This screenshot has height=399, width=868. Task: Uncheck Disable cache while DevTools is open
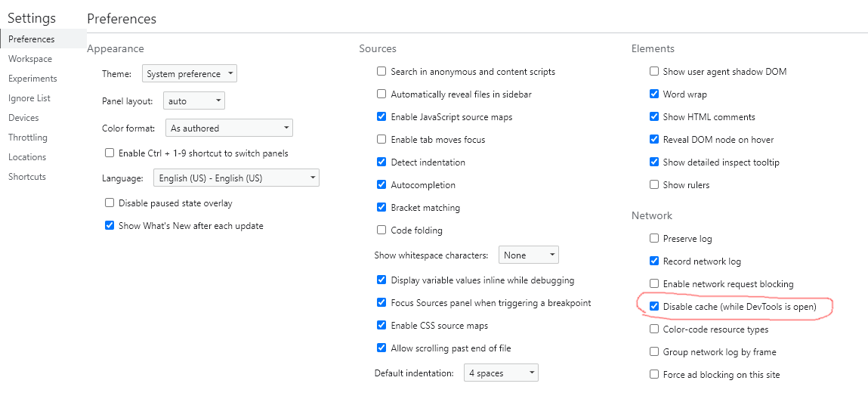click(653, 306)
